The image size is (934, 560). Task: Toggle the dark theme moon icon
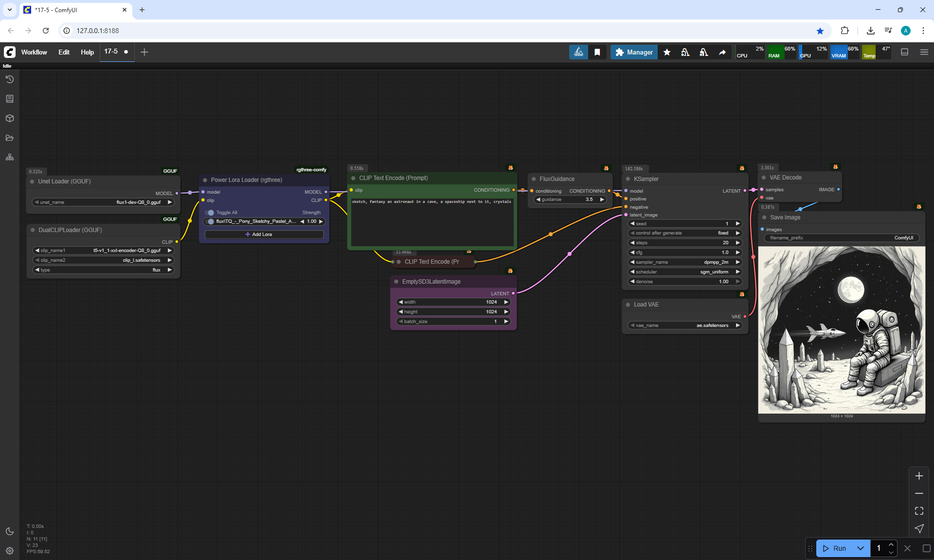click(x=10, y=531)
